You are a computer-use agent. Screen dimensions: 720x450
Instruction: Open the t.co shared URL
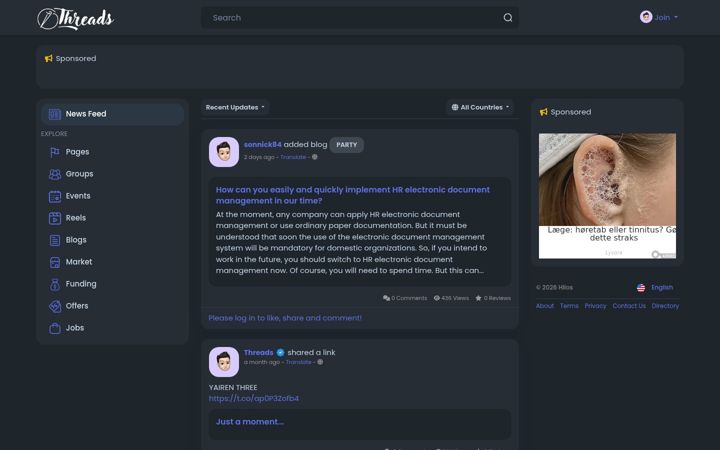coord(253,399)
